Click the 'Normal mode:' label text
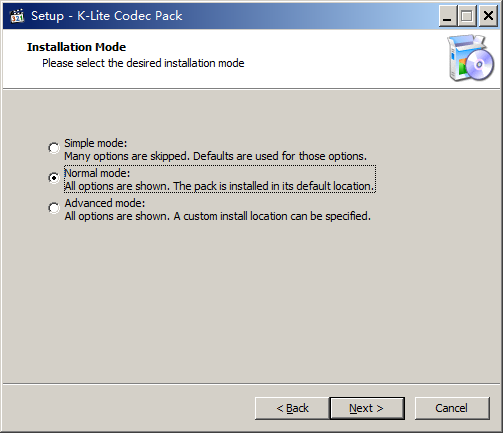Image resolution: width=503 pixels, height=433 pixels. pyautogui.click(x=97, y=173)
